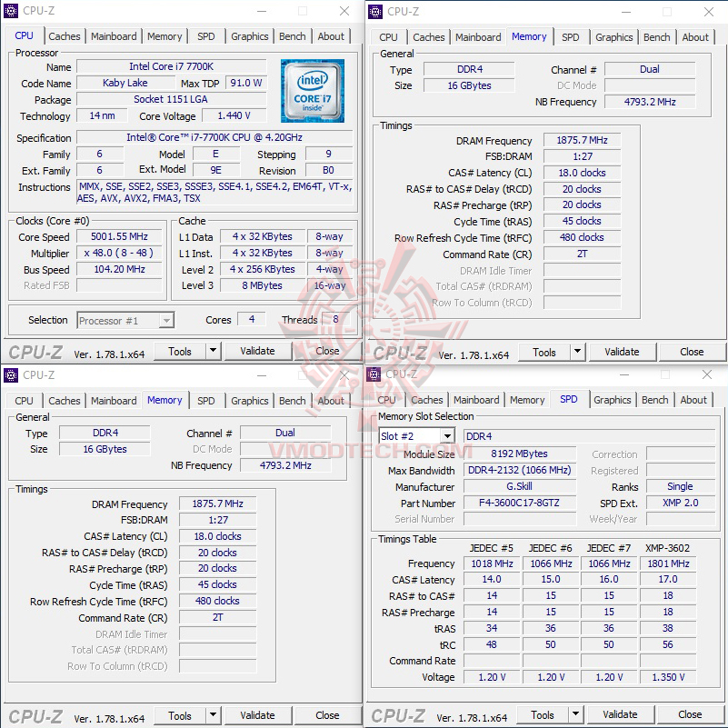728x728 pixels.
Task: Click the CPU-Z app icon in bottom-left window title bar
Action: 11,375
